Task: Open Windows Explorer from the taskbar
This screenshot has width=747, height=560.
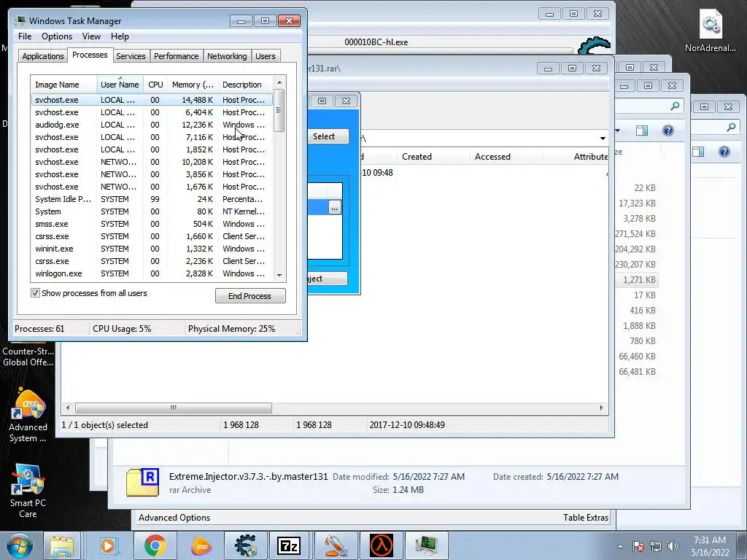Action: (62, 545)
